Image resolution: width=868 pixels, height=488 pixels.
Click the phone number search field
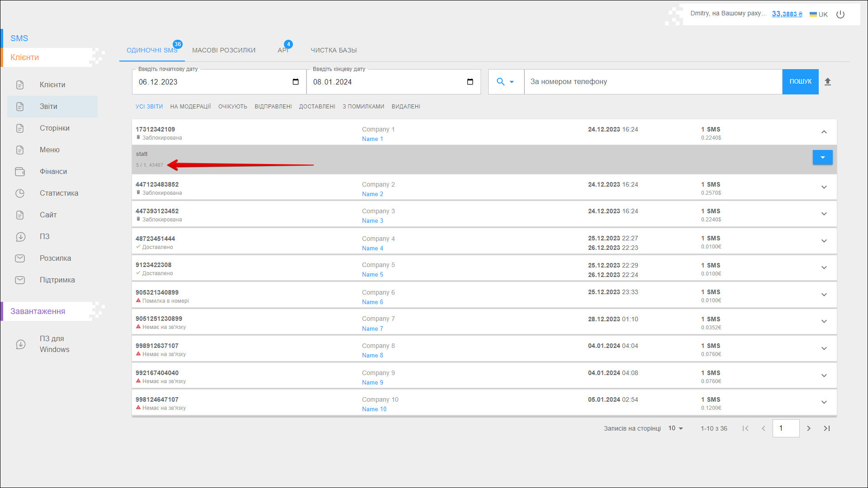click(653, 82)
